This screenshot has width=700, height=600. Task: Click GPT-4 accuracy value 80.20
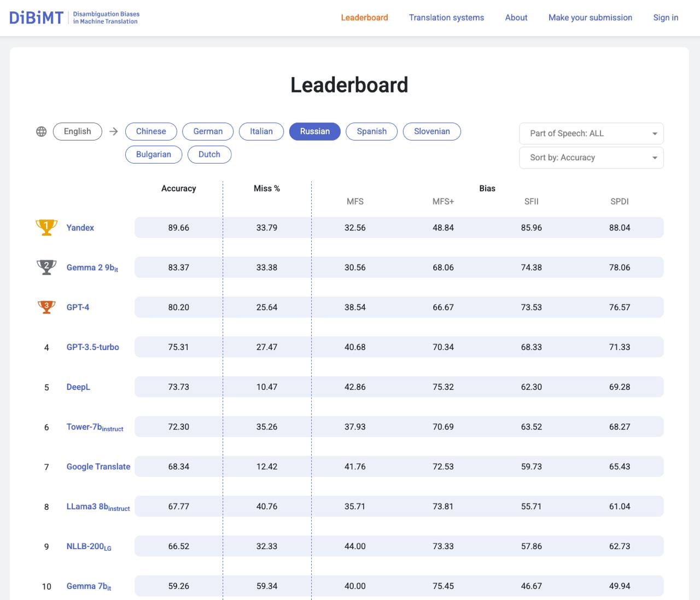[179, 307]
